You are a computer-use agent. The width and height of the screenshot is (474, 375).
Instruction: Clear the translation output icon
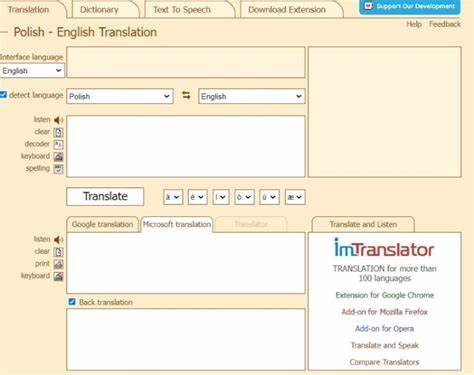coord(58,252)
